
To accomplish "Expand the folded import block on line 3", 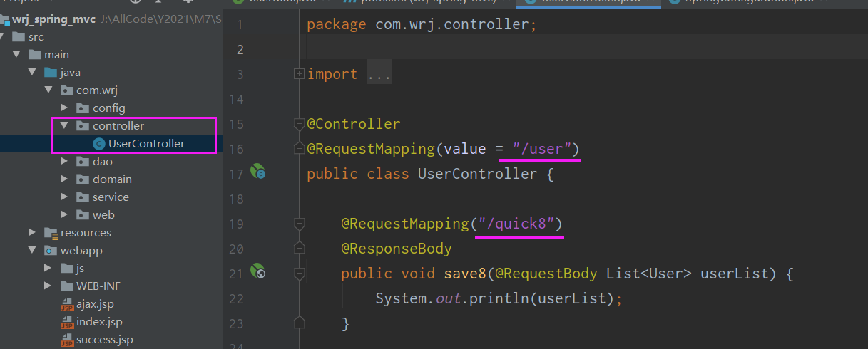I will pyautogui.click(x=299, y=74).
